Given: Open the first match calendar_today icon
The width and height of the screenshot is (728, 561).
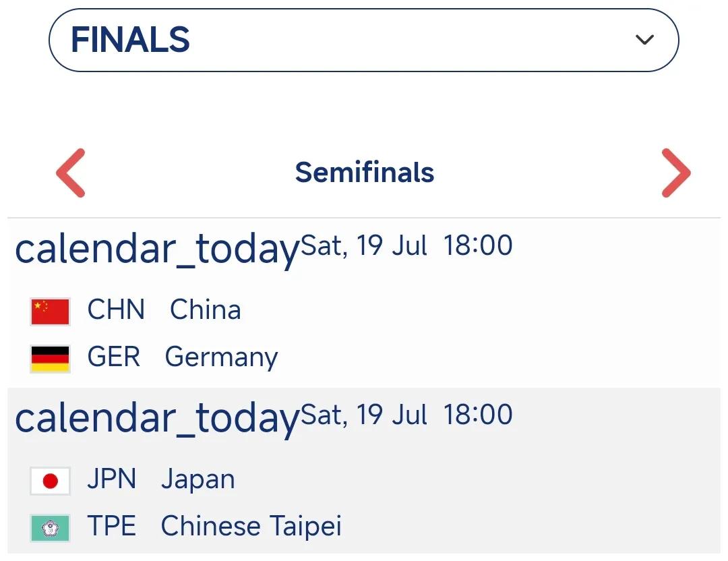Looking at the screenshot, I should pyautogui.click(x=157, y=248).
